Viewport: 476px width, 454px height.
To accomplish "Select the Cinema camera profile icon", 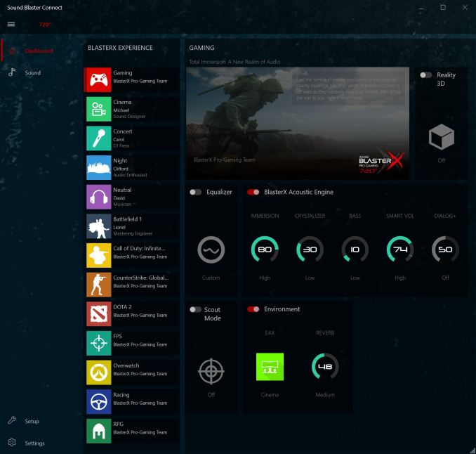I will point(99,109).
